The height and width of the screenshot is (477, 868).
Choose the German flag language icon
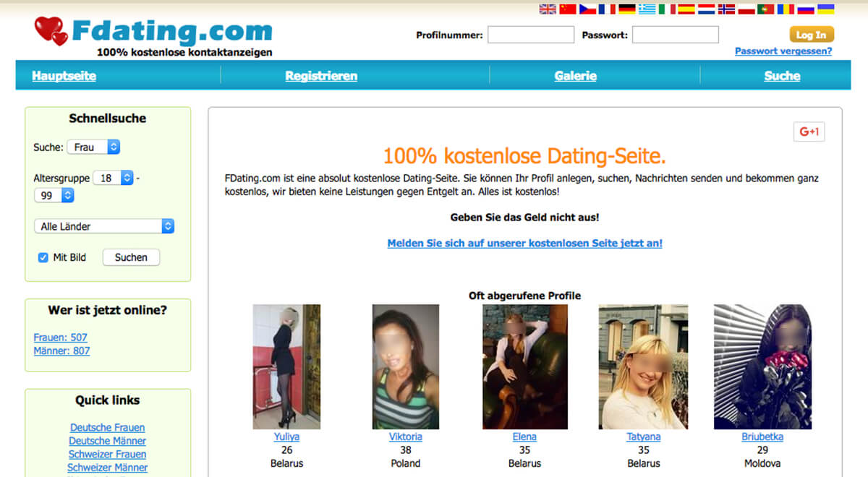pyautogui.click(x=627, y=9)
